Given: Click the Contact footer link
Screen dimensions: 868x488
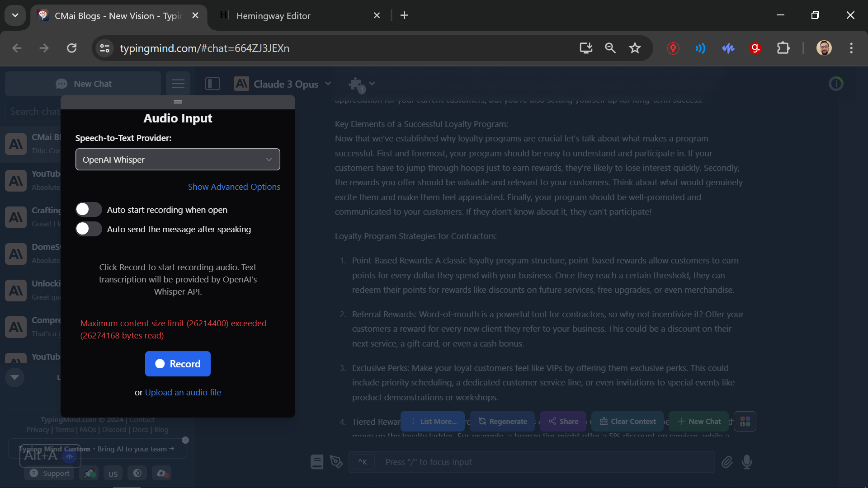Looking at the screenshot, I should pyautogui.click(x=142, y=419).
